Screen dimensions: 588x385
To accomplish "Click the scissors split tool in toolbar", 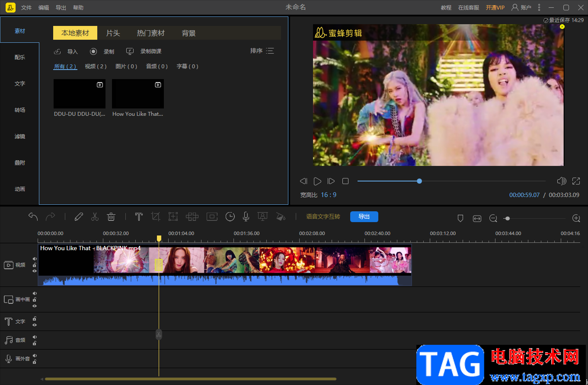I will point(95,216).
